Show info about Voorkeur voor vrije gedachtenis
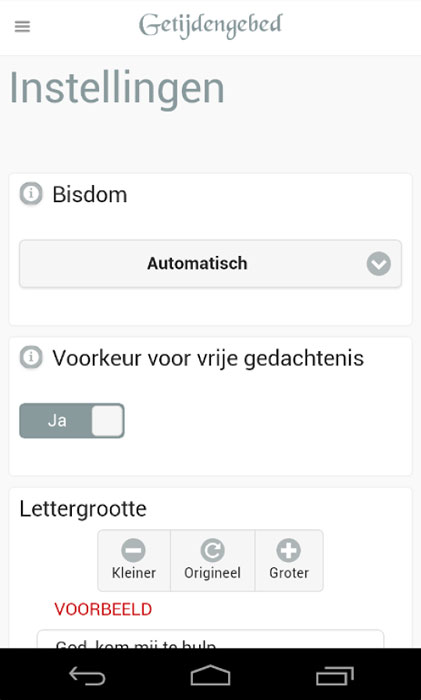 point(31,358)
